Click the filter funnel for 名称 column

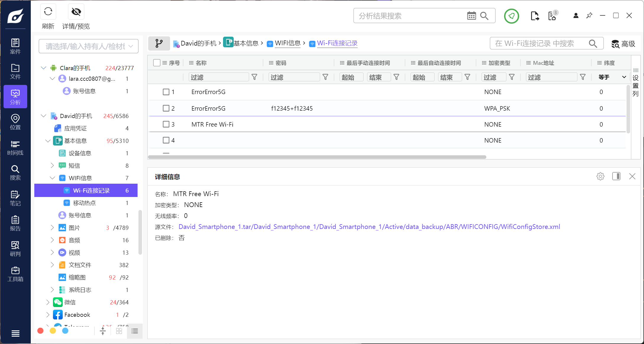(254, 77)
